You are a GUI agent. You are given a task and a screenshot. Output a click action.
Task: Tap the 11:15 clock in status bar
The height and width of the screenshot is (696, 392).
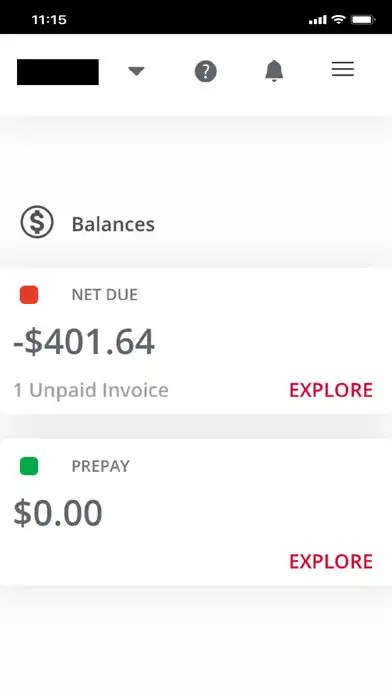coord(49,20)
